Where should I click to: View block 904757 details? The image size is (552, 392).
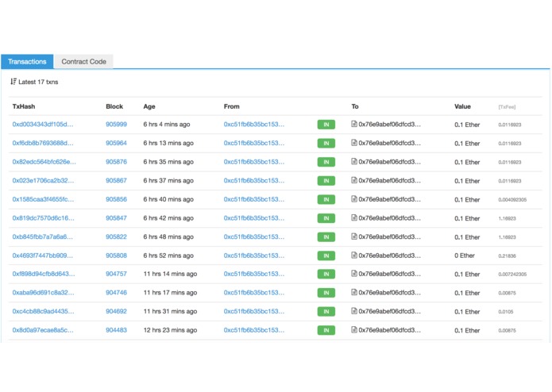point(116,274)
